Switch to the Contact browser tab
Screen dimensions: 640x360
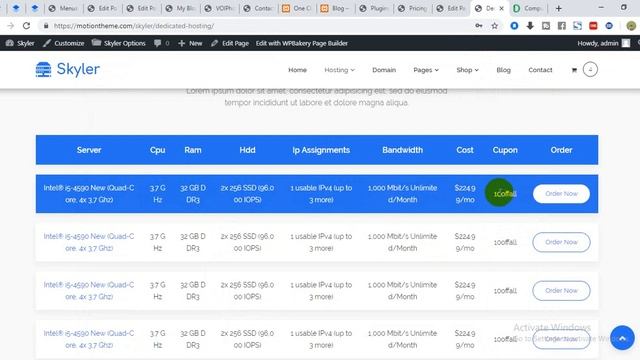click(x=258, y=8)
